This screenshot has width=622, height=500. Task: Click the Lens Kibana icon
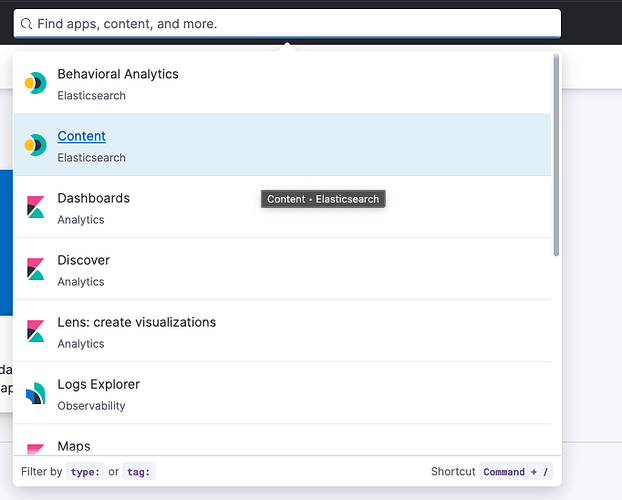coord(36,332)
